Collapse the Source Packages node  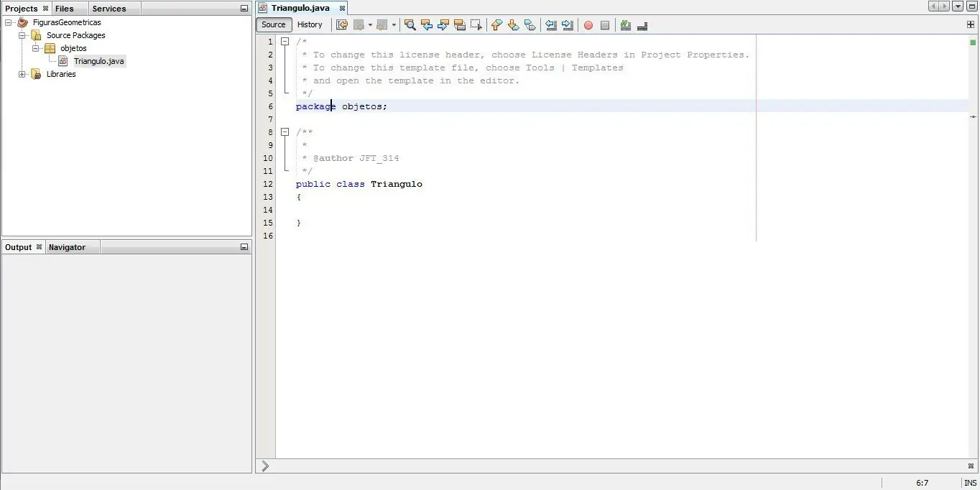pyautogui.click(x=22, y=35)
